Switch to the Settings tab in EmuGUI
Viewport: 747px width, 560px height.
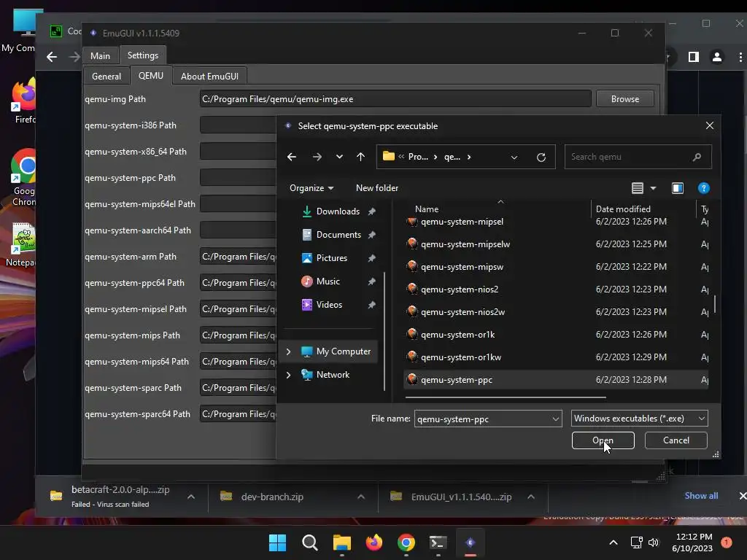click(143, 55)
